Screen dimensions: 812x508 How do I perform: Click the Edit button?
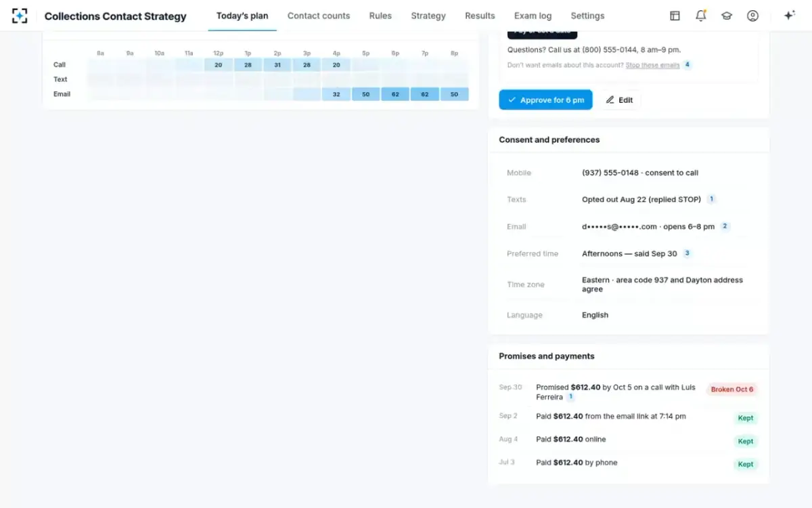(x=619, y=100)
